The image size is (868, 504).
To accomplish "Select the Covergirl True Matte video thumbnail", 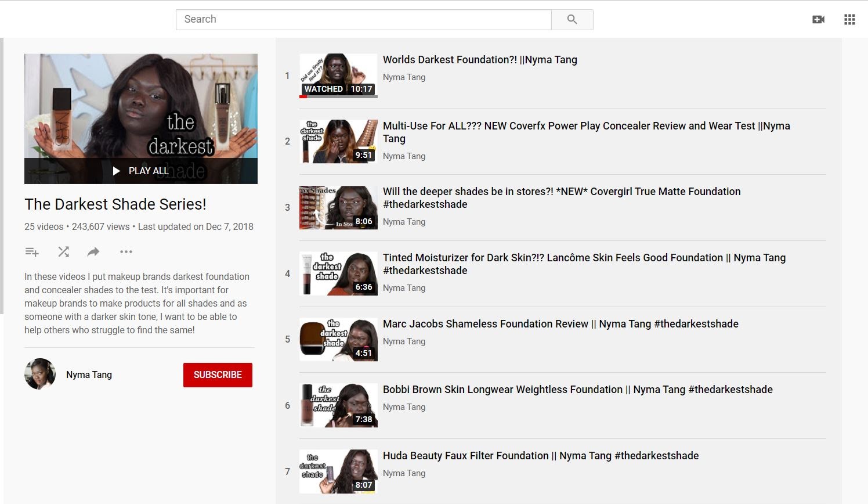I will tap(338, 207).
